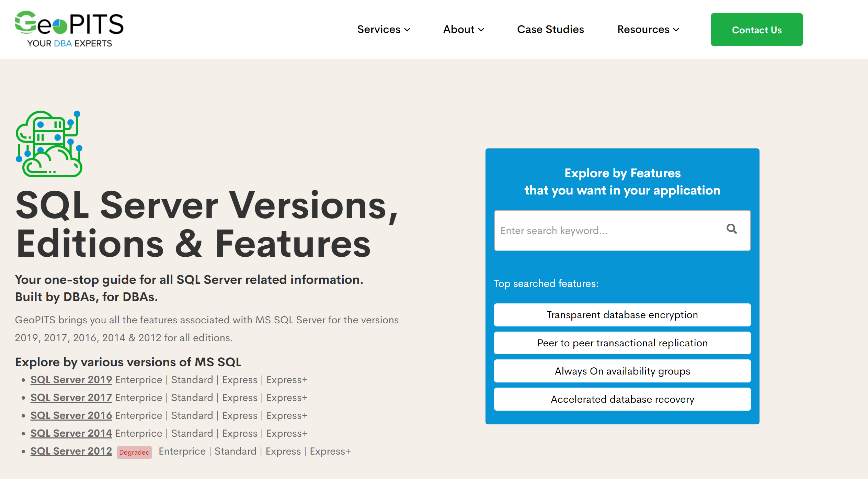
Task: Click the Services chevron arrow
Action: point(407,30)
